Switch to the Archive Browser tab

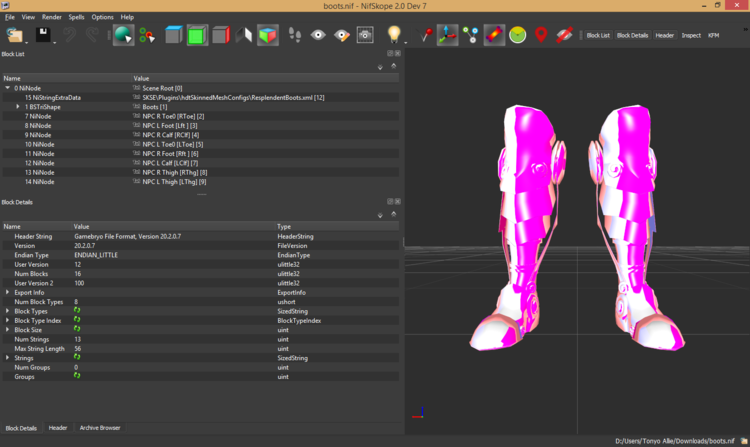[x=100, y=428]
